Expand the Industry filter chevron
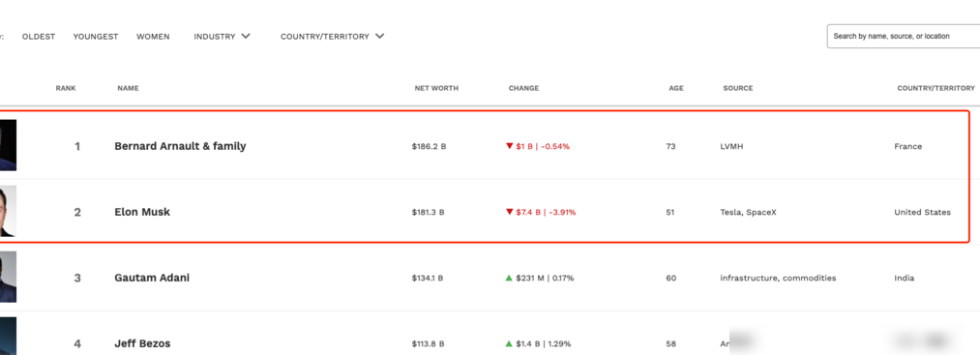980x355 pixels. click(x=246, y=36)
